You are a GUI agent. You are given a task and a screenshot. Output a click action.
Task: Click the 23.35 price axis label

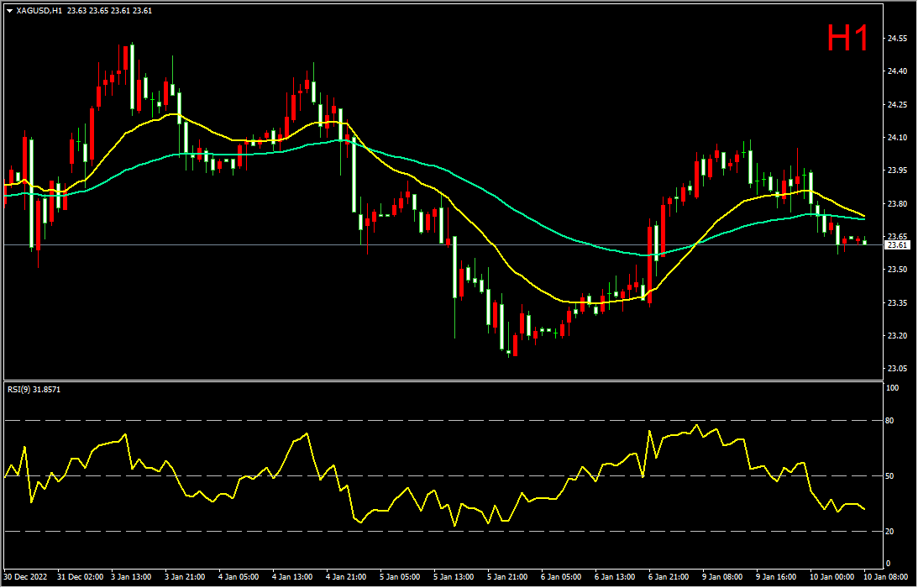(896, 302)
